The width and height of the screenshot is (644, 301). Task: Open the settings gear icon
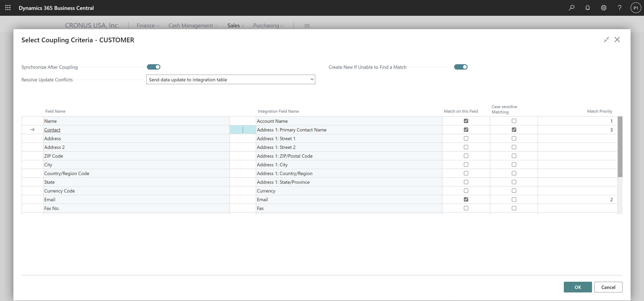pos(604,8)
